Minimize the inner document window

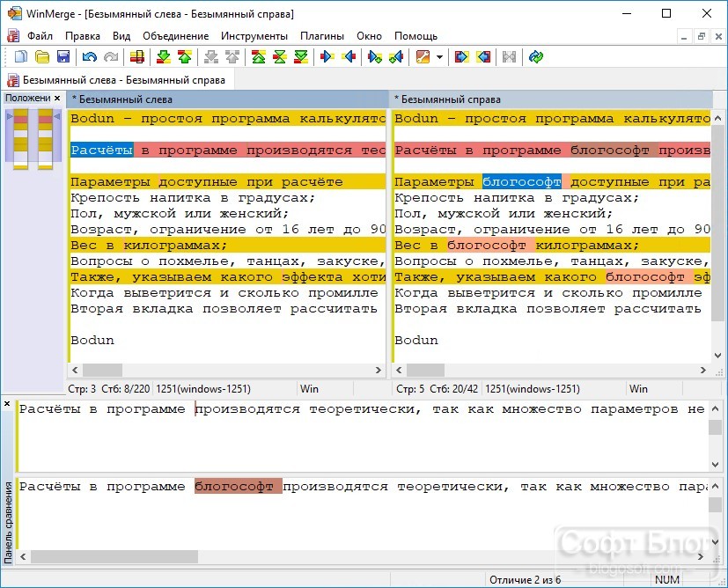683,36
